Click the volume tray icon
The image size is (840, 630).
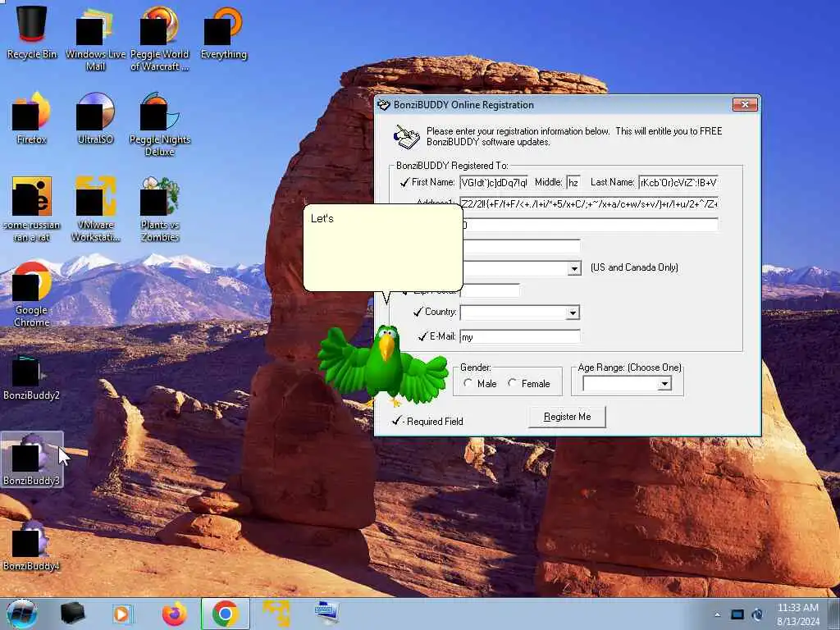point(757,614)
